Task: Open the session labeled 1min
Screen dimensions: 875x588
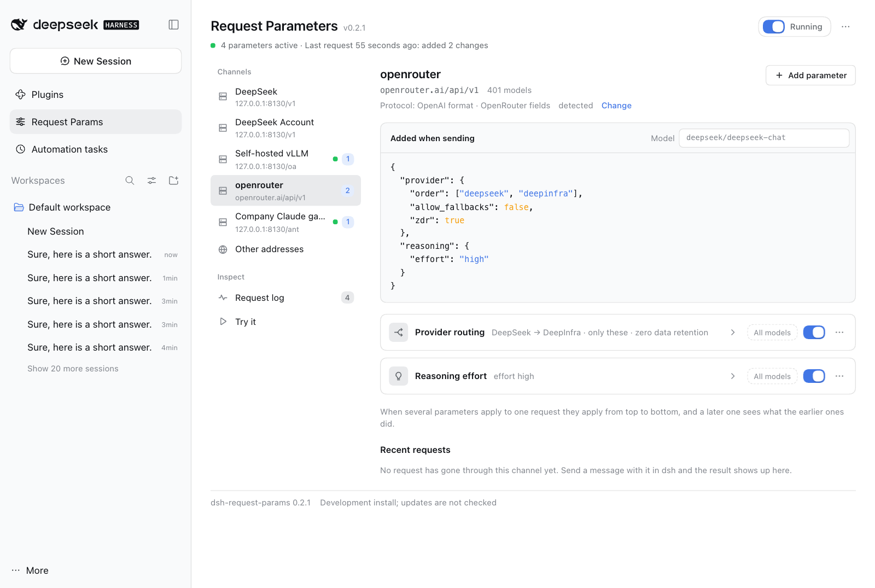Action: [96, 278]
